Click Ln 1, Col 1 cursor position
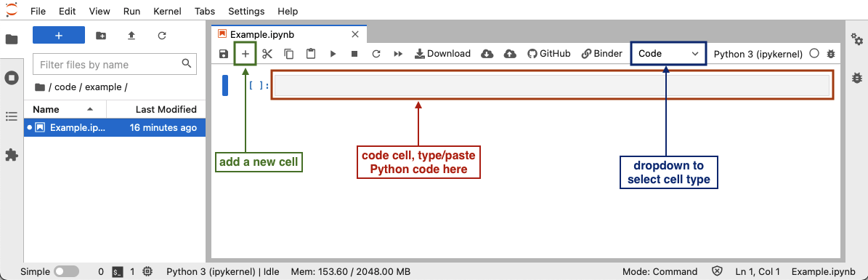This screenshot has height=280, width=868. tap(758, 272)
